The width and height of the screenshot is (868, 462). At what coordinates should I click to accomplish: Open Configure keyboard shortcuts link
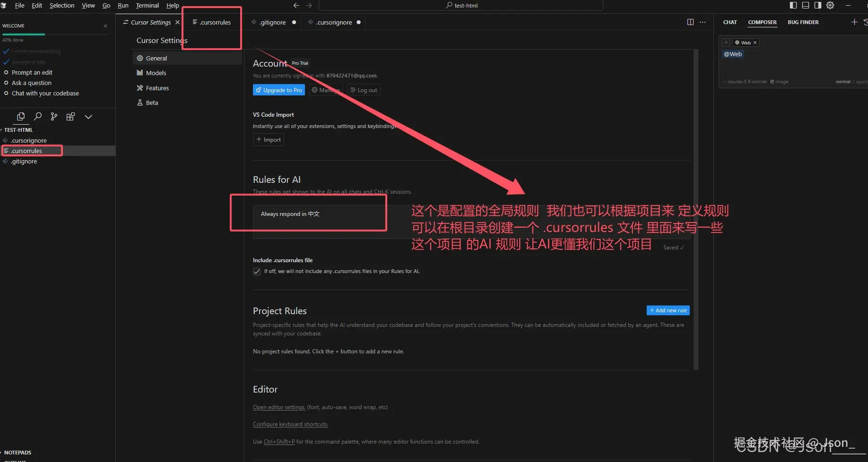(x=290, y=424)
